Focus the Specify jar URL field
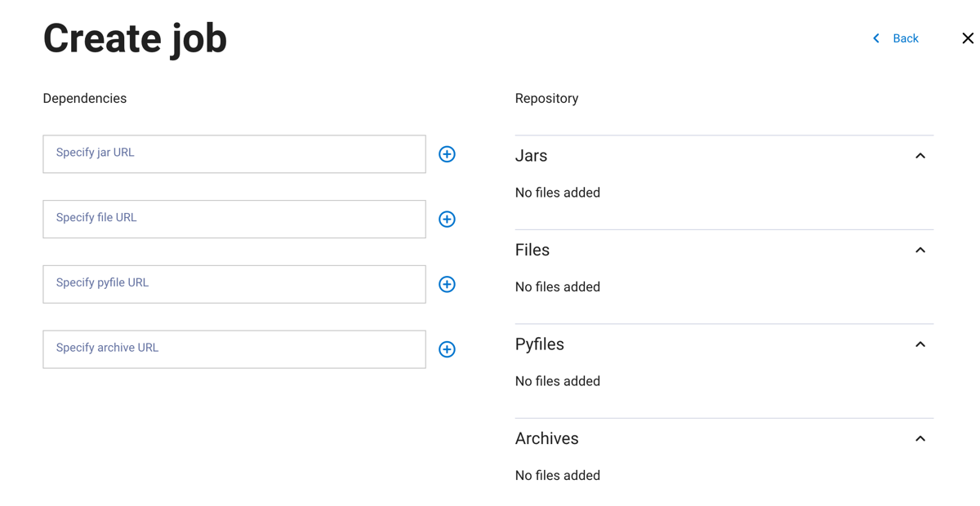 point(234,154)
